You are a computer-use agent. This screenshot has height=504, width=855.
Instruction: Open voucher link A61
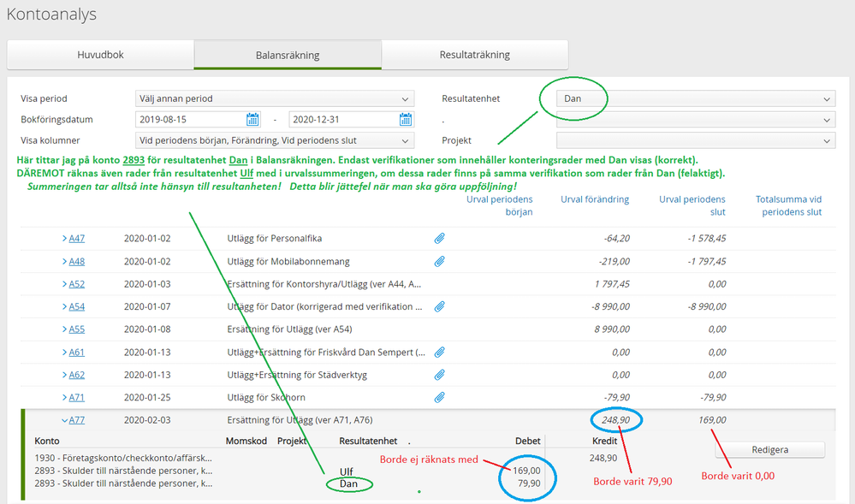(x=77, y=353)
